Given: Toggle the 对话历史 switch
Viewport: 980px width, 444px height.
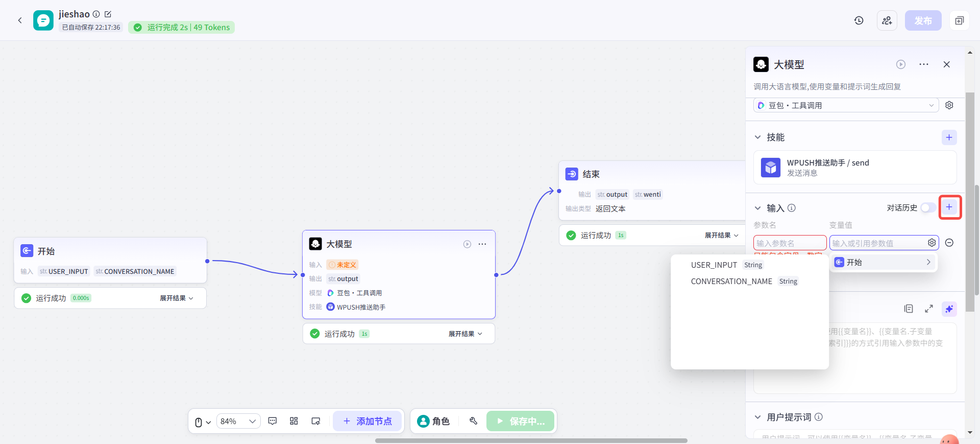Looking at the screenshot, I should pos(928,207).
